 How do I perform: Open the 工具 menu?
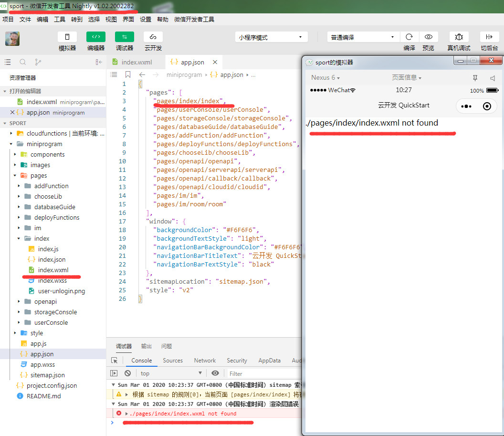pyautogui.click(x=60, y=19)
